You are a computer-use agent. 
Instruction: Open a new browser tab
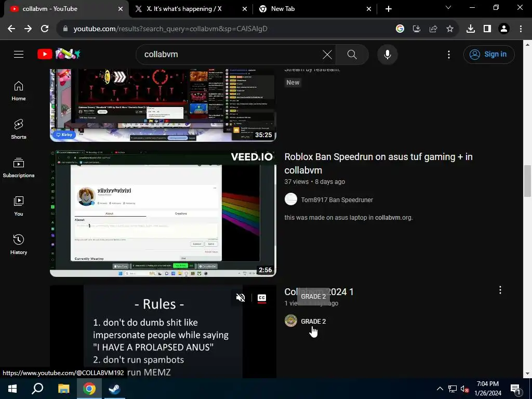[389, 9]
